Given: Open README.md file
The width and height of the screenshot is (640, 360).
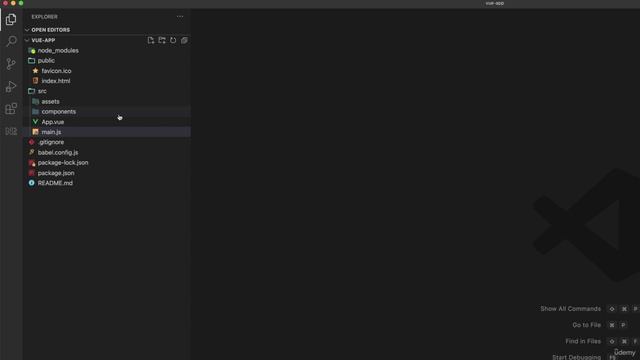Looking at the screenshot, I should click(x=107, y=183).
